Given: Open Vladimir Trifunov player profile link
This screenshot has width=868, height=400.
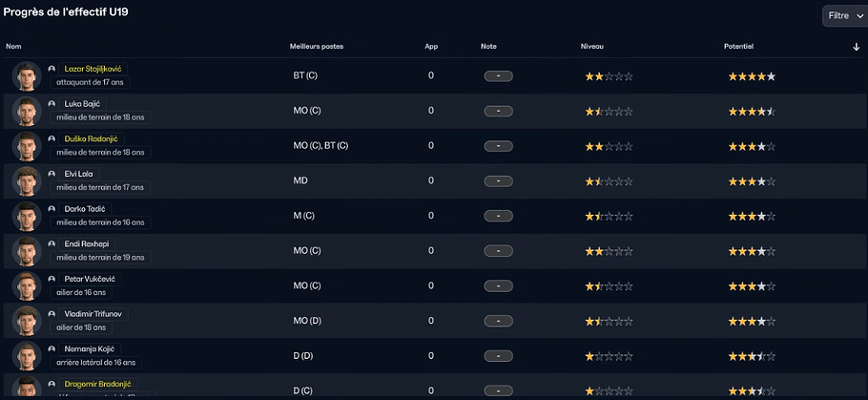Looking at the screenshot, I should click(93, 313).
